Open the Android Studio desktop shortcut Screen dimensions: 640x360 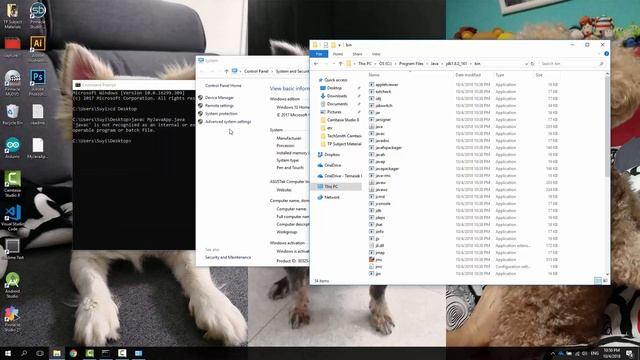[12, 285]
